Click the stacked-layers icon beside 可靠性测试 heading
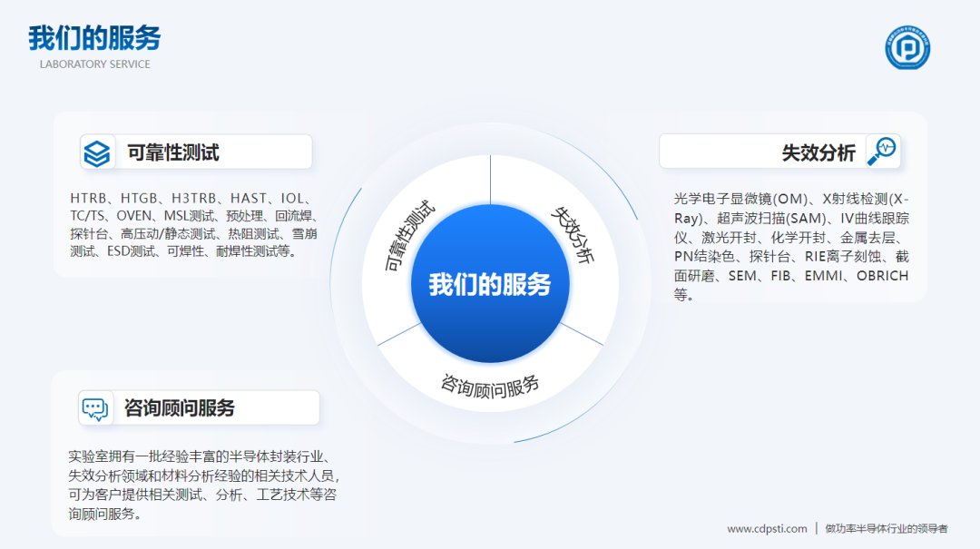 (97, 152)
